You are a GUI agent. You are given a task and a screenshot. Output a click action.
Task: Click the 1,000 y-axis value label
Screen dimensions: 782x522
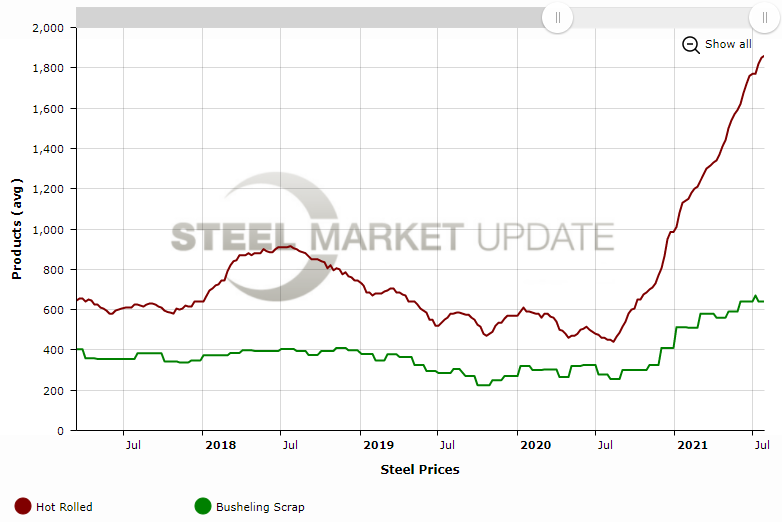[x=48, y=229]
